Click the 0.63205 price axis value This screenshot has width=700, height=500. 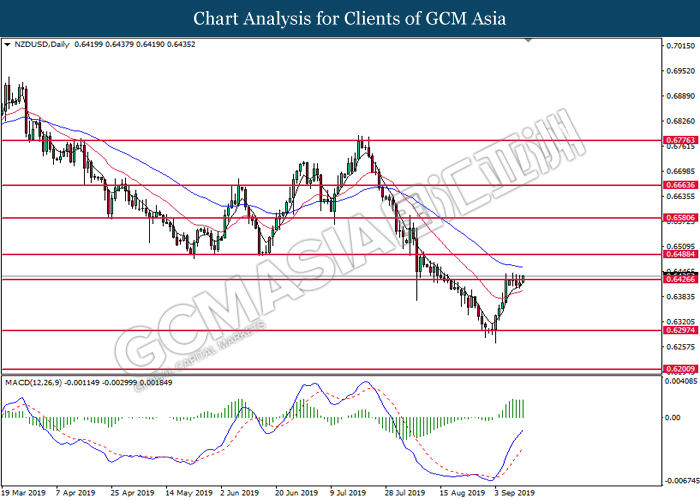pyautogui.click(x=680, y=321)
